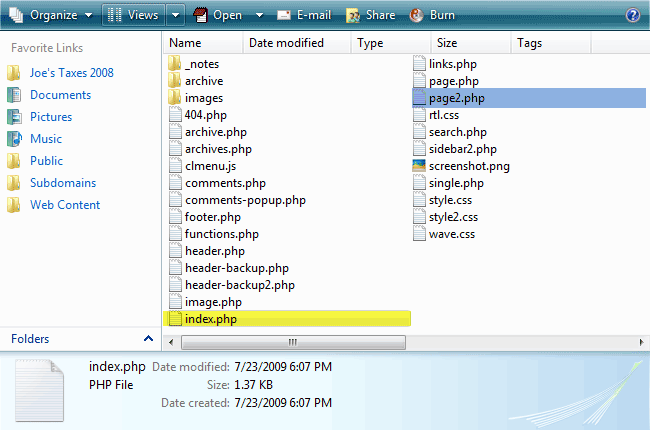Image resolution: width=650 pixels, height=430 pixels.
Task: Select the links.php file icon
Action: click(419, 63)
